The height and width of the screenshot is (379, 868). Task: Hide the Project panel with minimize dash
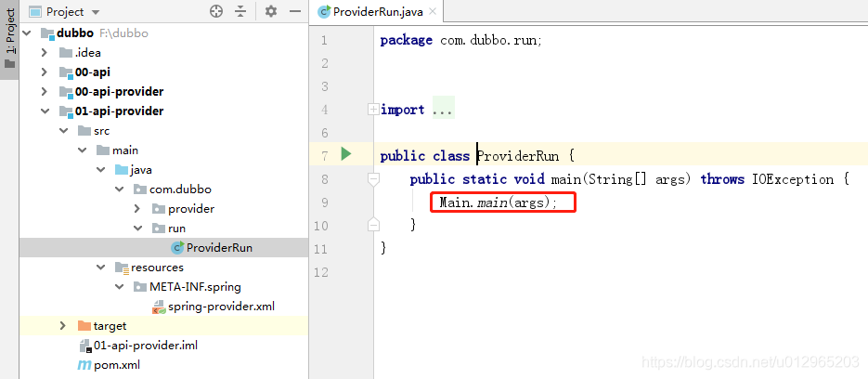295,11
